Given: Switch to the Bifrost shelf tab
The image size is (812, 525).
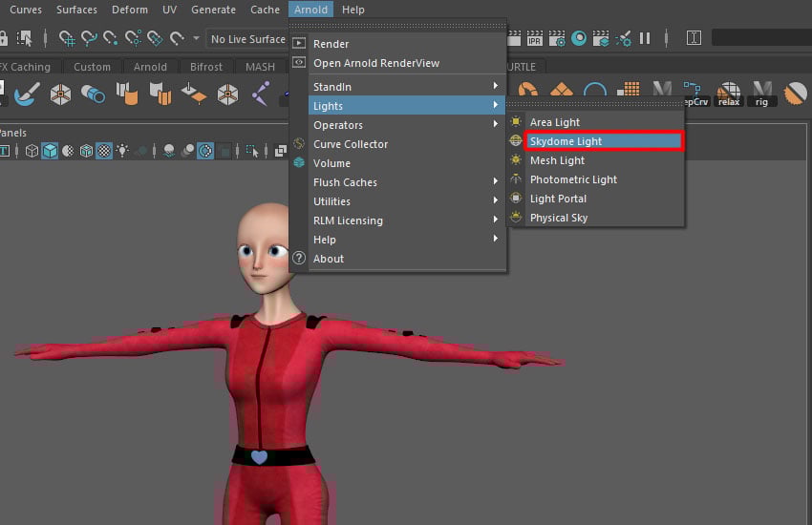Looking at the screenshot, I should 205,67.
